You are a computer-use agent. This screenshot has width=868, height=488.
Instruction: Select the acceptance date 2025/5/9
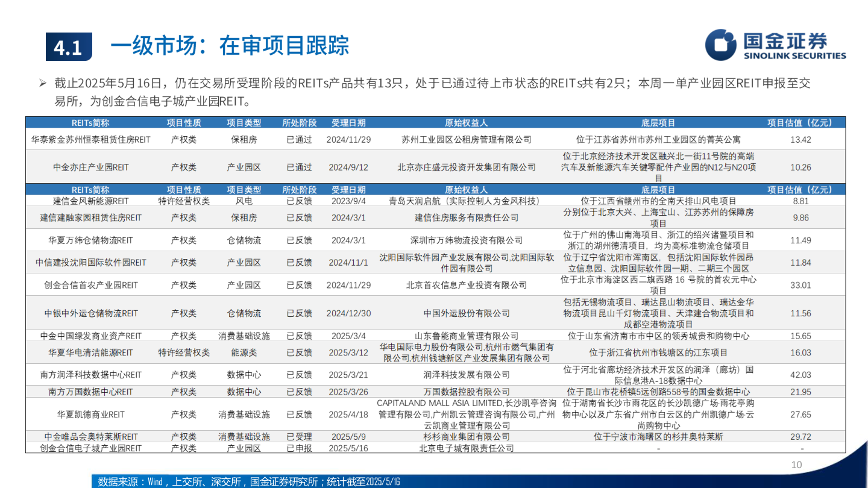[x=348, y=437]
